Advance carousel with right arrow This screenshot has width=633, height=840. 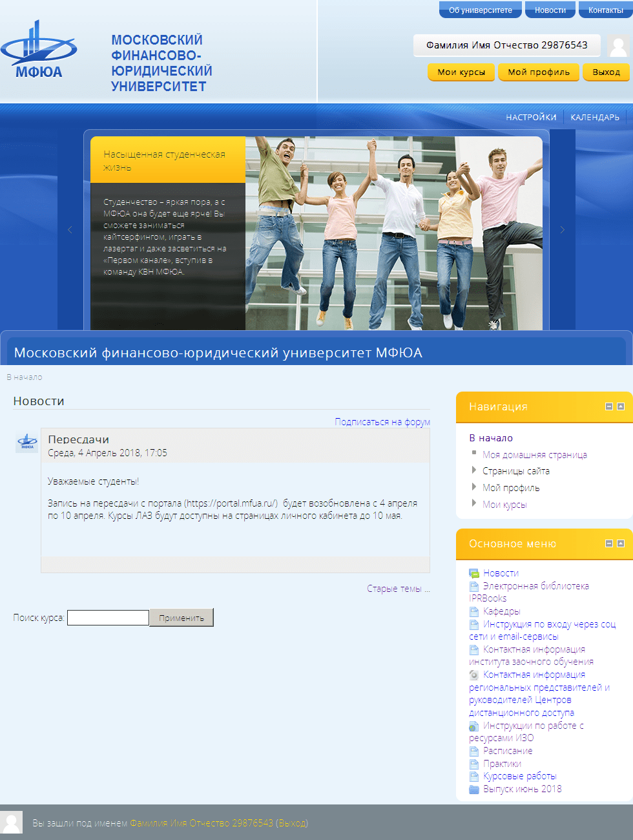pos(562,229)
